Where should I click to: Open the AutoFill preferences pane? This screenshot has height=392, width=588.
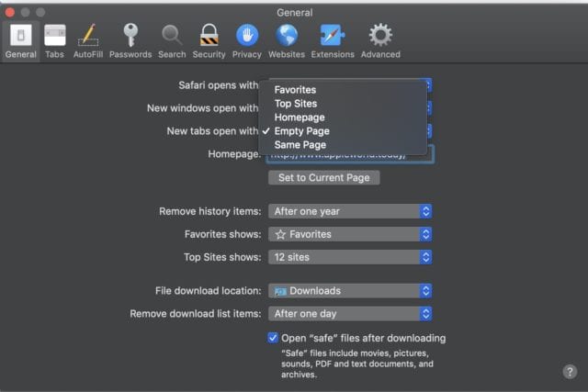click(x=88, y=40)
